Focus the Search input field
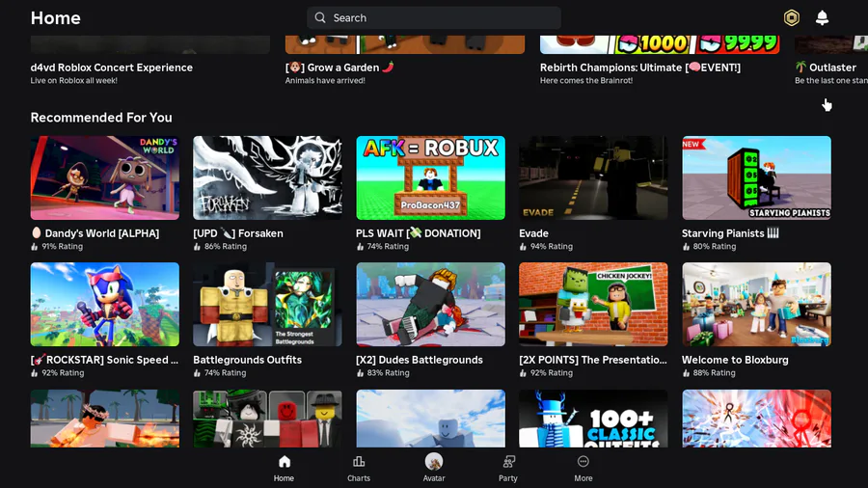Viewport: 868px width, 488px height. coord(434,17)
